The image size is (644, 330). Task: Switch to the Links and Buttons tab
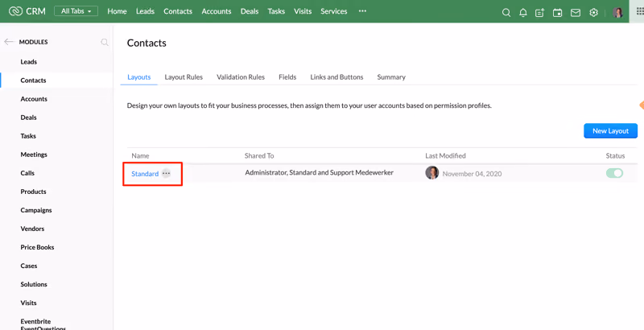click(x=336, y=76)
